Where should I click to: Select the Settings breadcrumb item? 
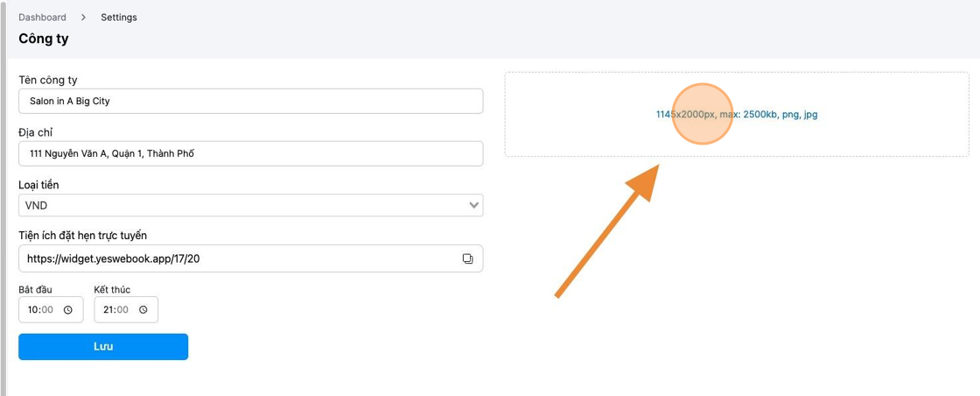pos(119,18)
